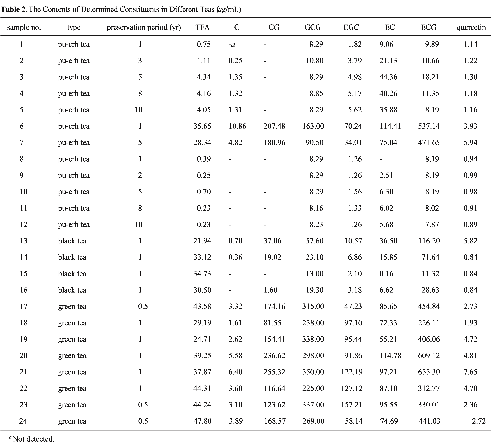Click the EC value 21.13

pyautogui.click(x=388, y=61)
